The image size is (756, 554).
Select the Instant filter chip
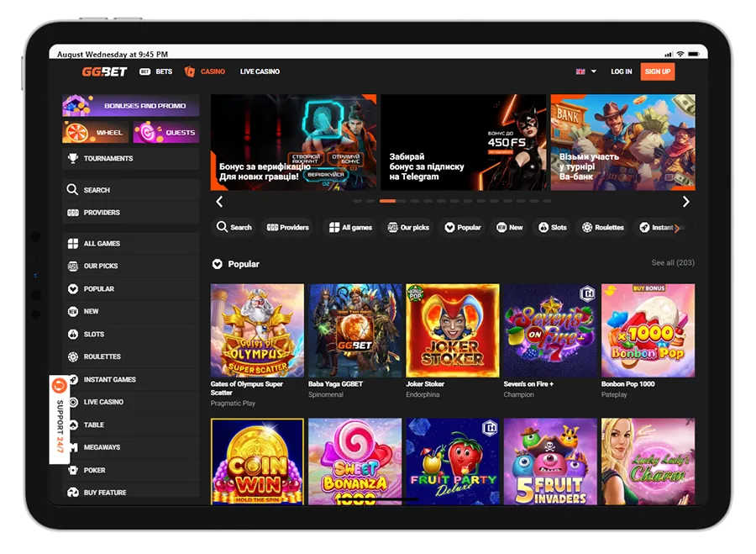(x=656, y=227)
